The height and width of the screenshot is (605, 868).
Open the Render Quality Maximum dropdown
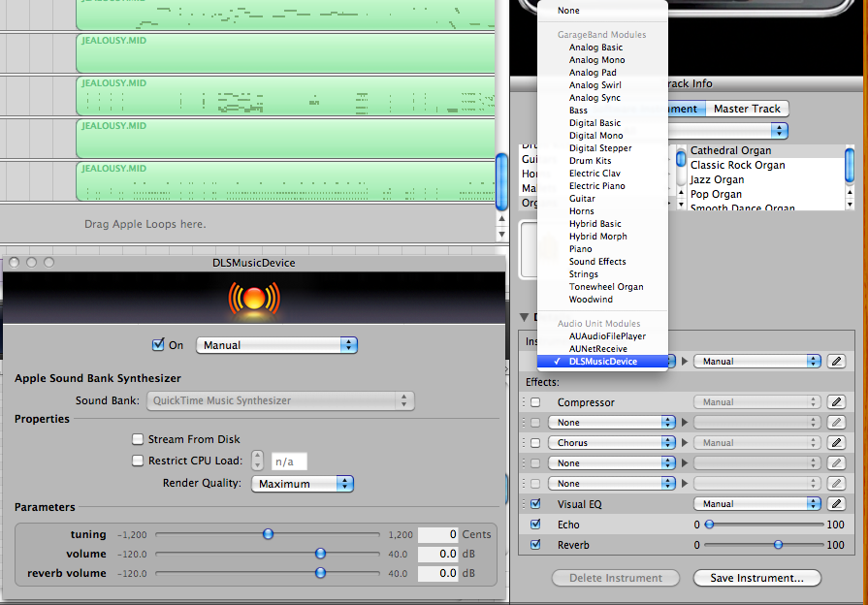click(303, 484)
